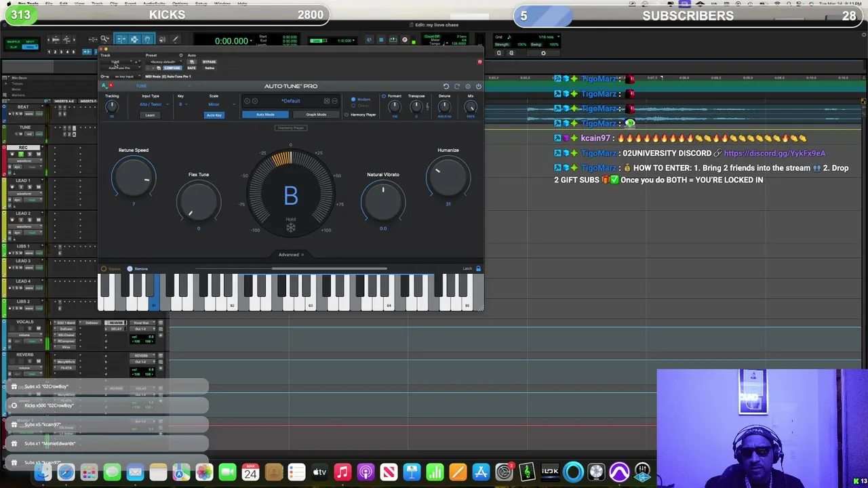
Task: Open the Key B dropdown
Action: [x=182, y=104]
